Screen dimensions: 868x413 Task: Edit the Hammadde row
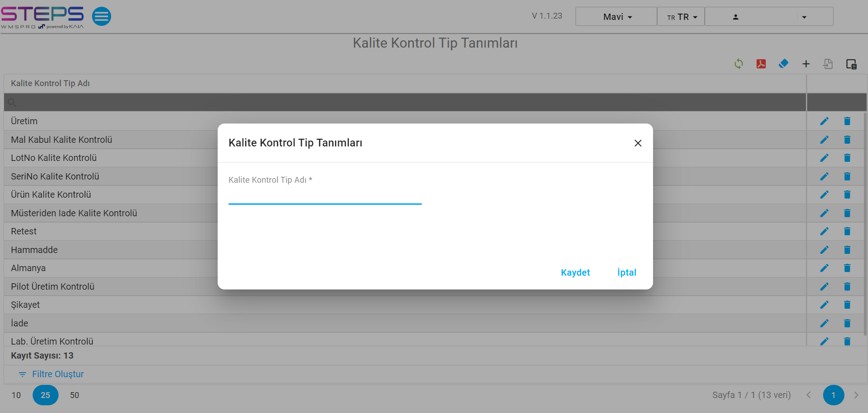(x=824, y=250)
